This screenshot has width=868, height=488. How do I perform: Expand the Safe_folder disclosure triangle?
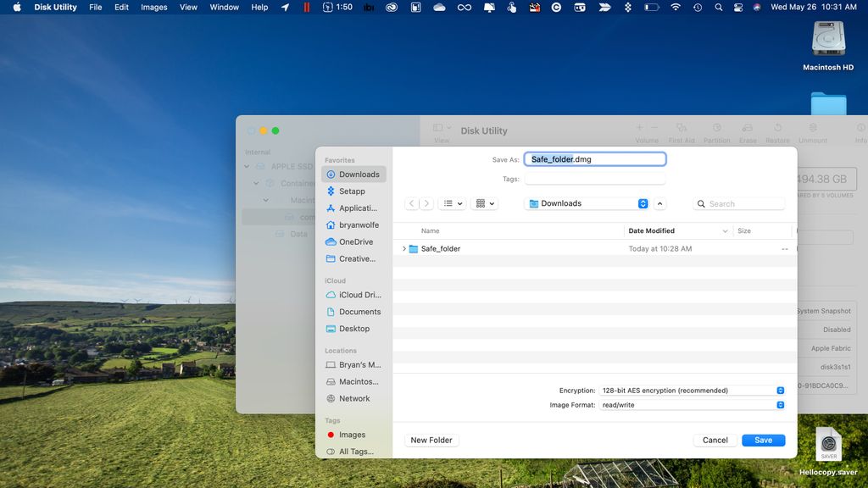(x=404, y=248)
